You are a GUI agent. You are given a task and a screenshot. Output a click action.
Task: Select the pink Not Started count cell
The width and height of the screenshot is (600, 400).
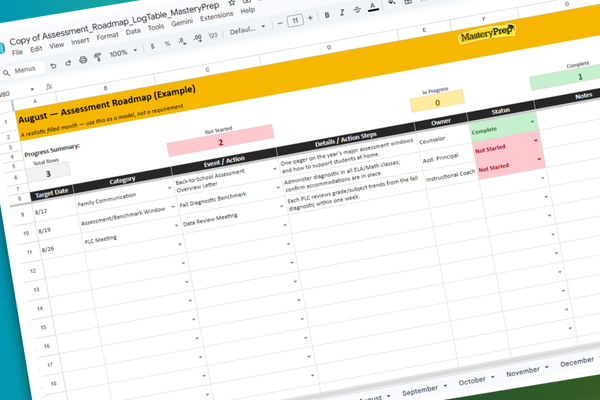click(x=220, y=142)
